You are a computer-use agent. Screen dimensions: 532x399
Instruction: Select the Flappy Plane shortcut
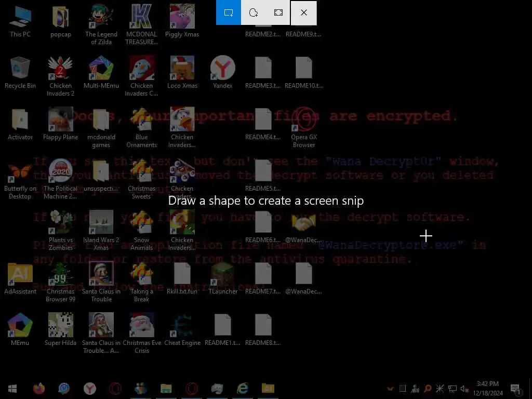(60, 124)
